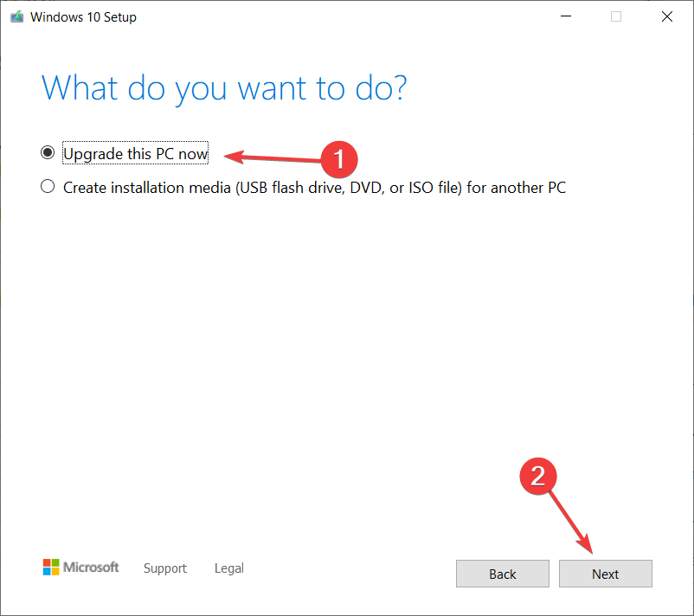Screen dimensions: 694x616
Task: Close the Windows 10 Setup window
Action: (667, 16)
